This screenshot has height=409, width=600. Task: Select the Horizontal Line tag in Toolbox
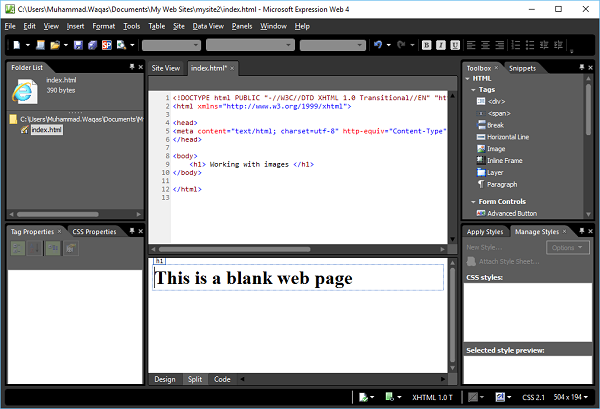(x=510, y=137)
